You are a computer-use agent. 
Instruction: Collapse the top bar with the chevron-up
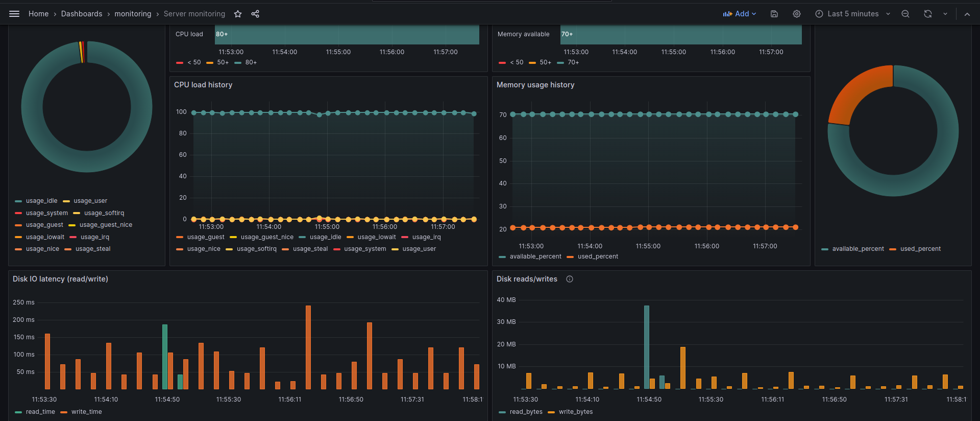coord(967,14)
